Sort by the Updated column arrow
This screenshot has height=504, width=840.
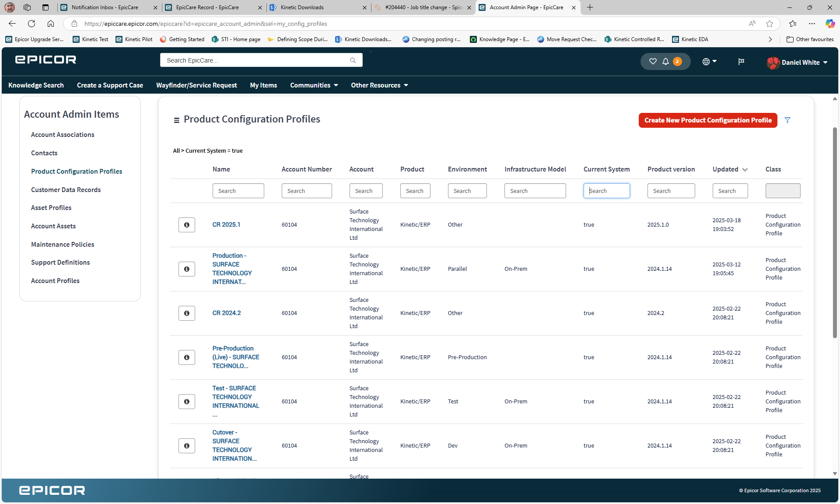click(745, 170)
